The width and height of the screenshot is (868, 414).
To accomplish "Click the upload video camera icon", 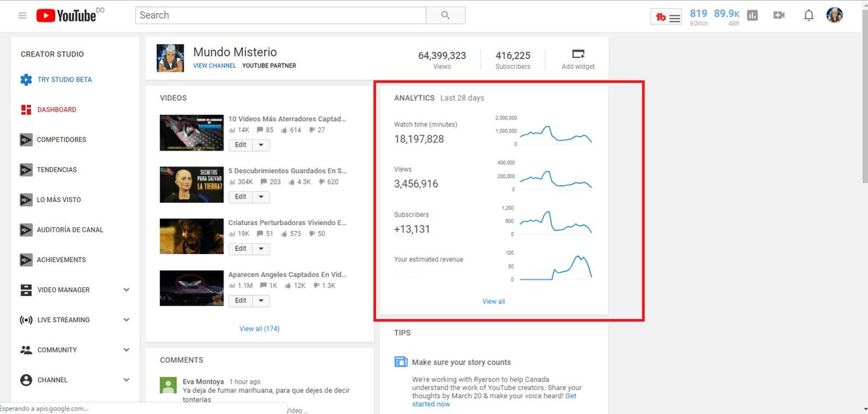I will click(779, 15).
